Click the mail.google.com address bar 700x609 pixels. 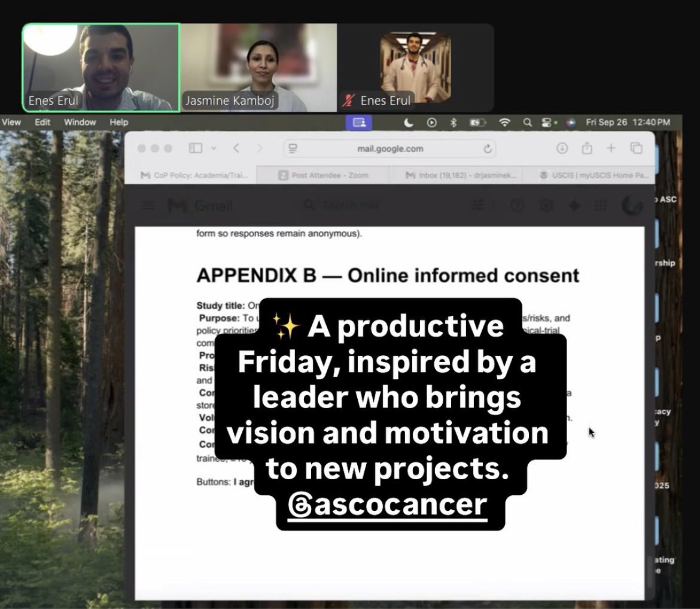point(390,149)
